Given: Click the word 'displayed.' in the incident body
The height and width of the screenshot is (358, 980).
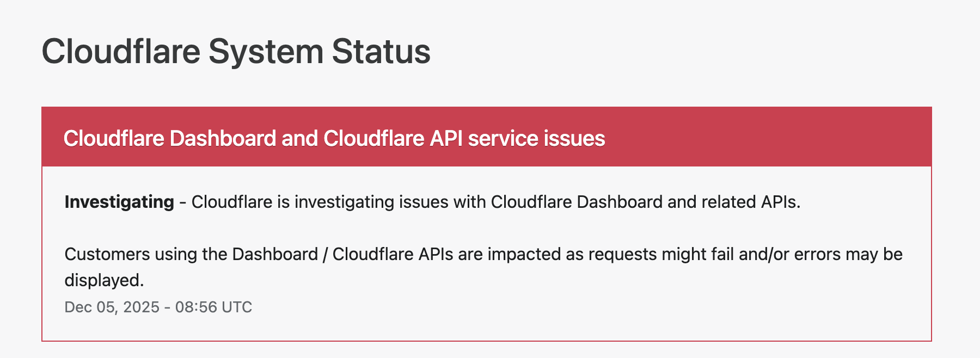Looking at the screenshot, I should pos(104,280).
